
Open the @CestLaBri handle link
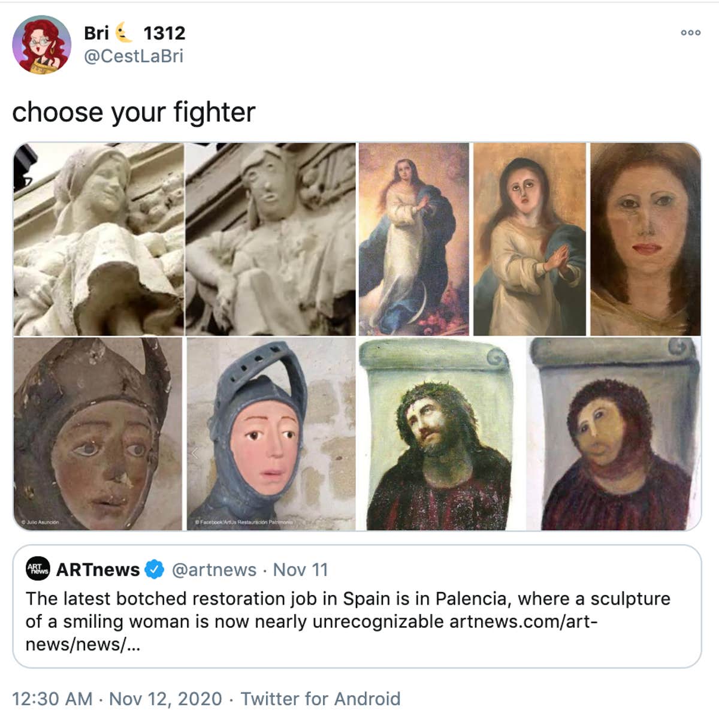[134, 56]
